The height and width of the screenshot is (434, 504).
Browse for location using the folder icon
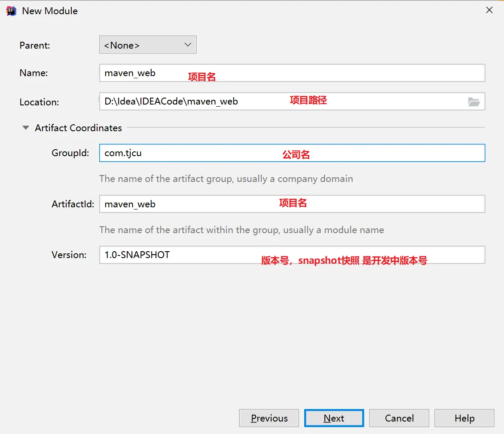pos(473,102)
